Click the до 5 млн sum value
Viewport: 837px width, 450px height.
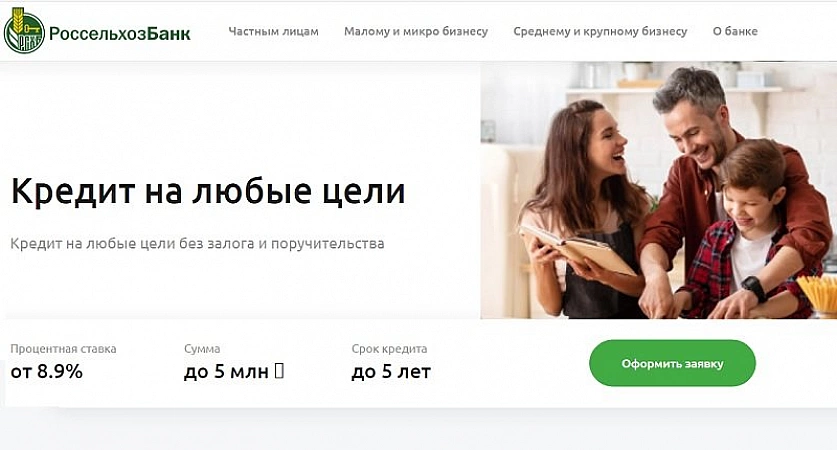226,372
